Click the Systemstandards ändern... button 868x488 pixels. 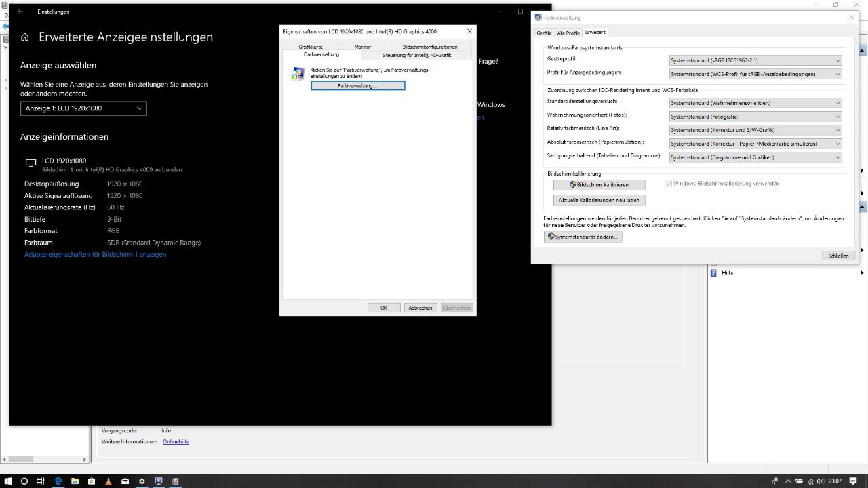(583, 237)
